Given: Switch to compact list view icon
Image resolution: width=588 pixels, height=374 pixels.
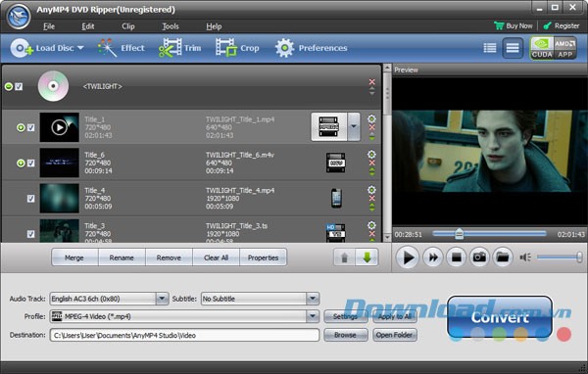Looking at the screenshot, I should (513, 48).
